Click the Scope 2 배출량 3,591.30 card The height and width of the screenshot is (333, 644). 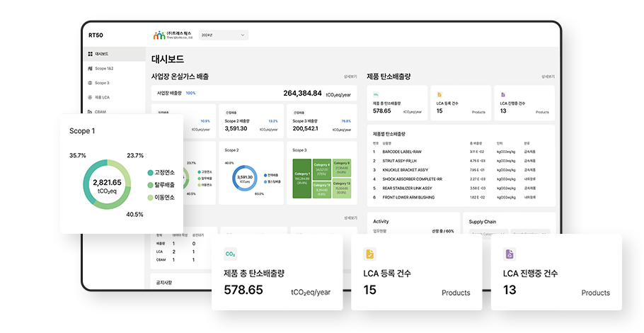click(251, 121)
